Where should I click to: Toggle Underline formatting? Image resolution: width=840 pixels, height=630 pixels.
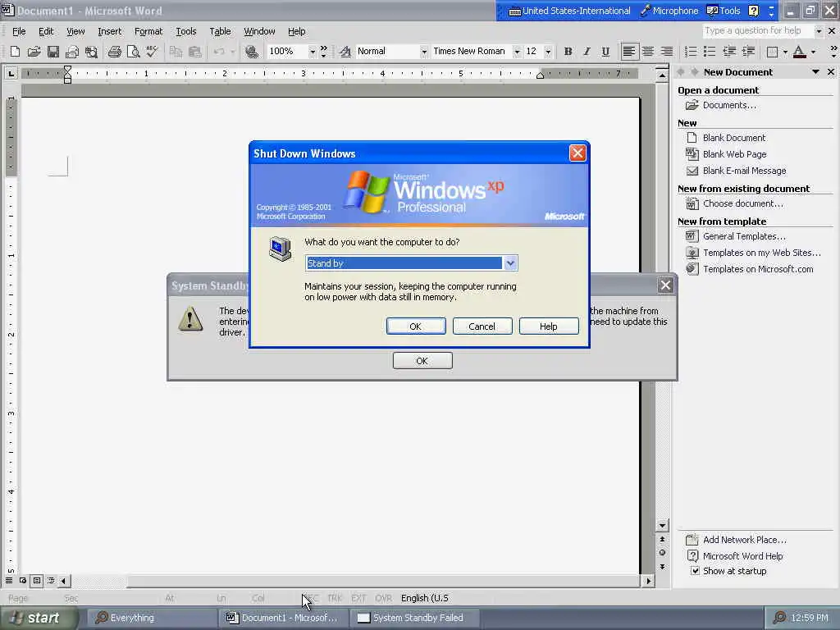click(605, 52)
